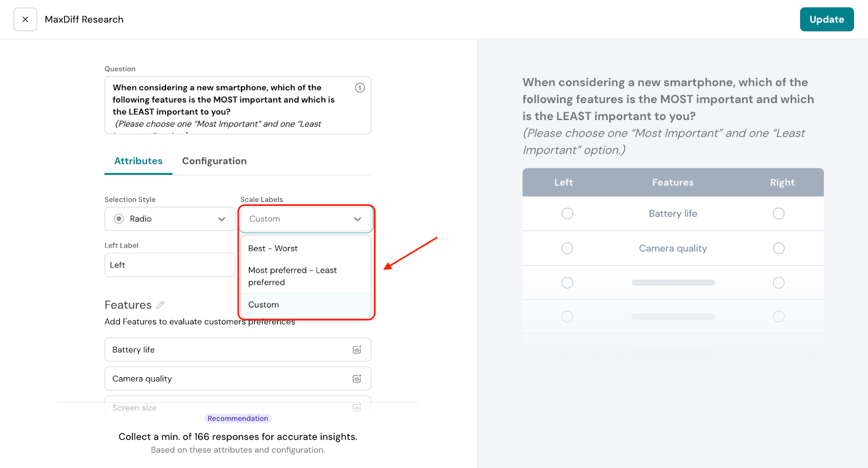
Task: Select Left radio for Camera quality
Action: pyautogui.click(x=567, y=248)
